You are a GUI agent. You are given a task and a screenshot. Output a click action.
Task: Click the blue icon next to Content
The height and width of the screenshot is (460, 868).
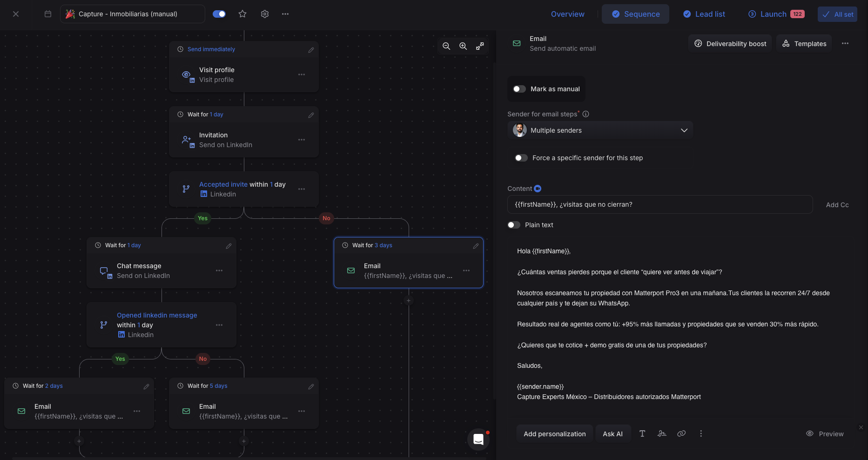point(538,189)
